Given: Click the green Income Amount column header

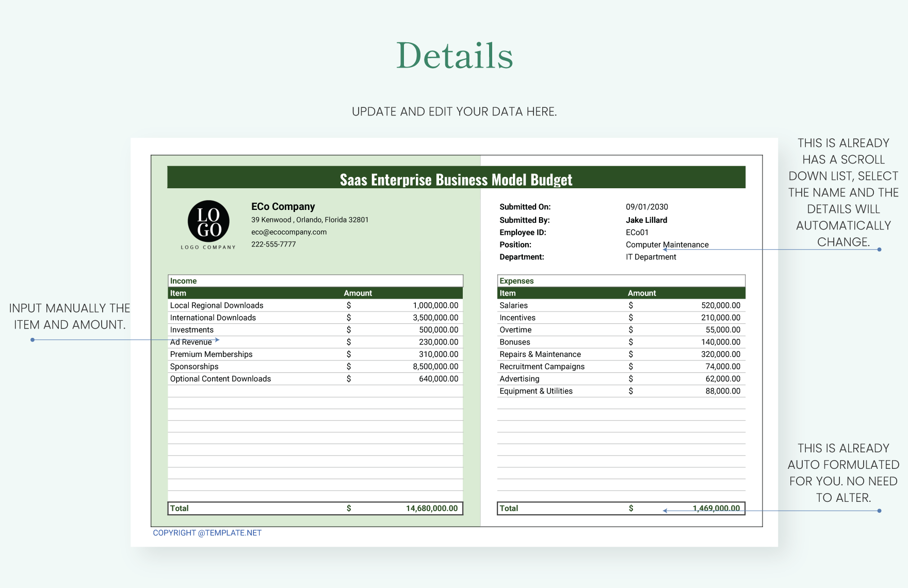Looking at the screenshot, I should coord(358,292).
